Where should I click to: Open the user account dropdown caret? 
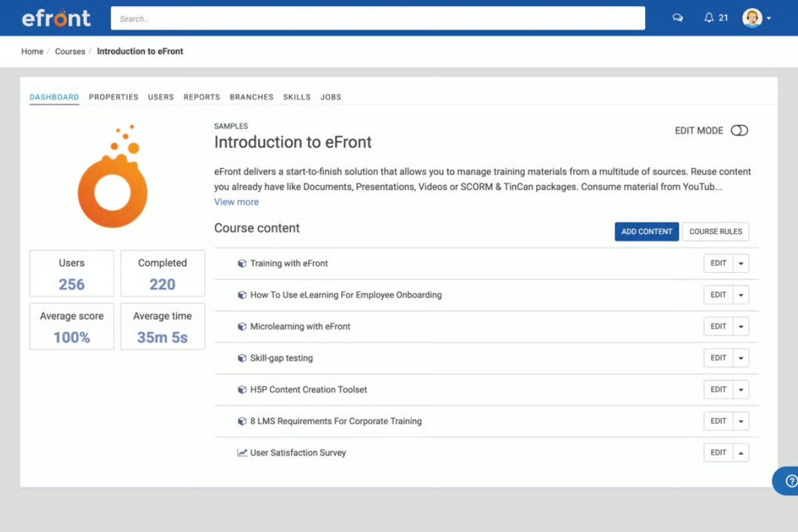(x=769, y=19)
